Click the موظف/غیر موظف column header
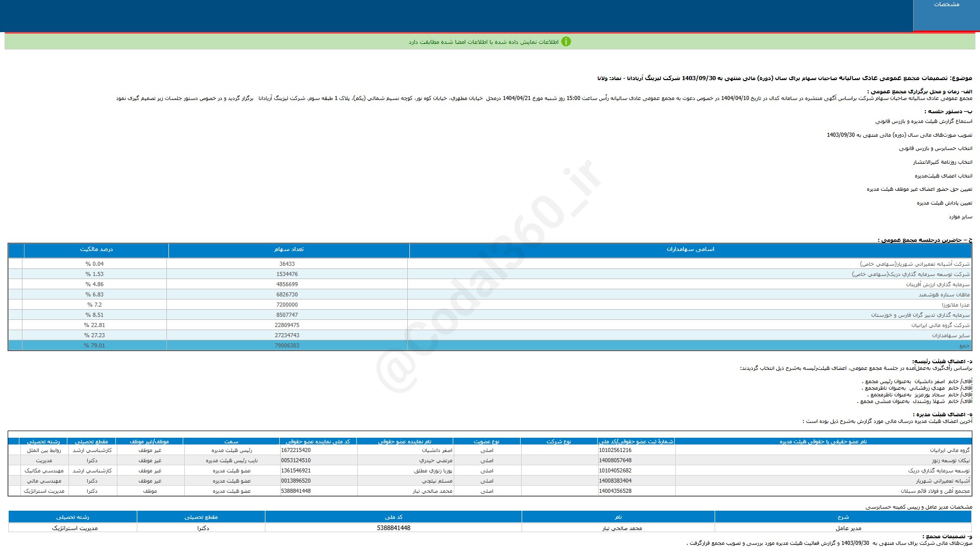 point(150,441)
